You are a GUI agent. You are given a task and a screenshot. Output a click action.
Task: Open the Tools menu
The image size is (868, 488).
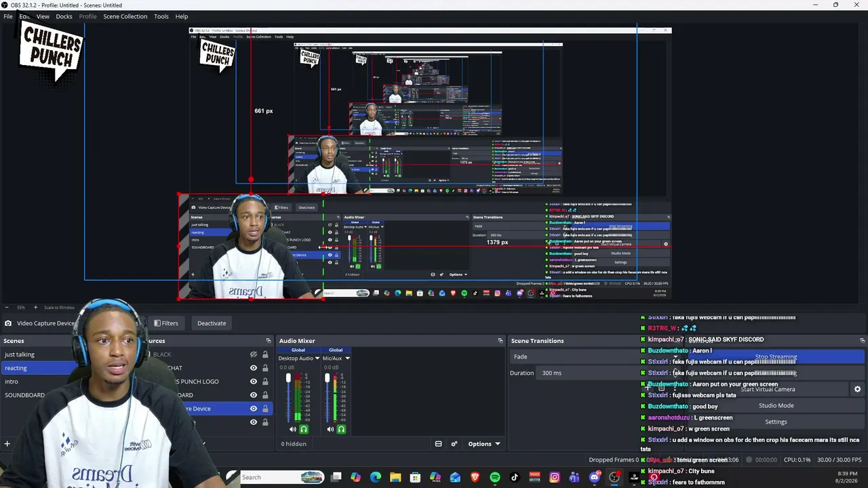161,16
